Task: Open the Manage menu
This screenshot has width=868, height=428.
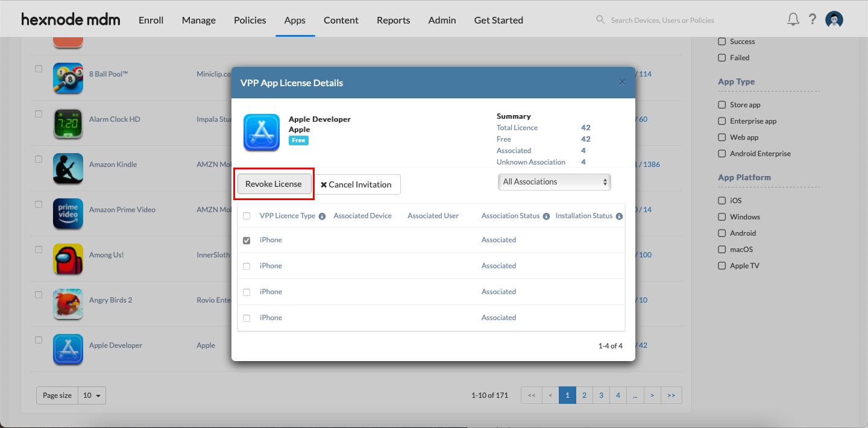Action: click(199, 20)
